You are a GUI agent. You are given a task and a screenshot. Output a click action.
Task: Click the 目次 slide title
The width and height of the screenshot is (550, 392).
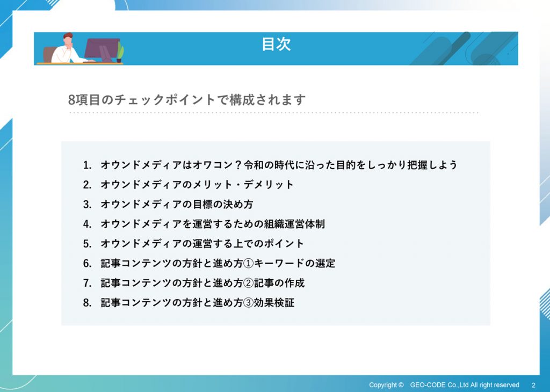pos(276,45)
